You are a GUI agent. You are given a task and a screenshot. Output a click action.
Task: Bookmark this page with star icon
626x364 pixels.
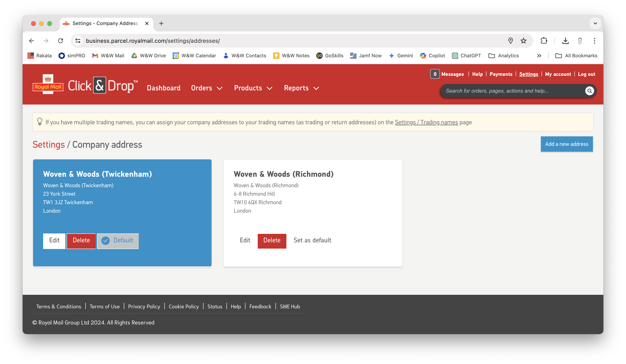523,41
